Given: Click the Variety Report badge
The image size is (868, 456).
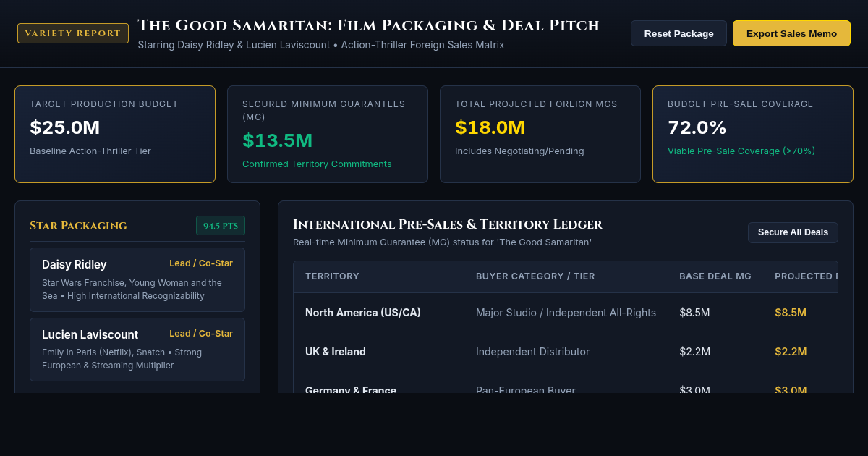Looking at the screenshot, I should point(73,33).
